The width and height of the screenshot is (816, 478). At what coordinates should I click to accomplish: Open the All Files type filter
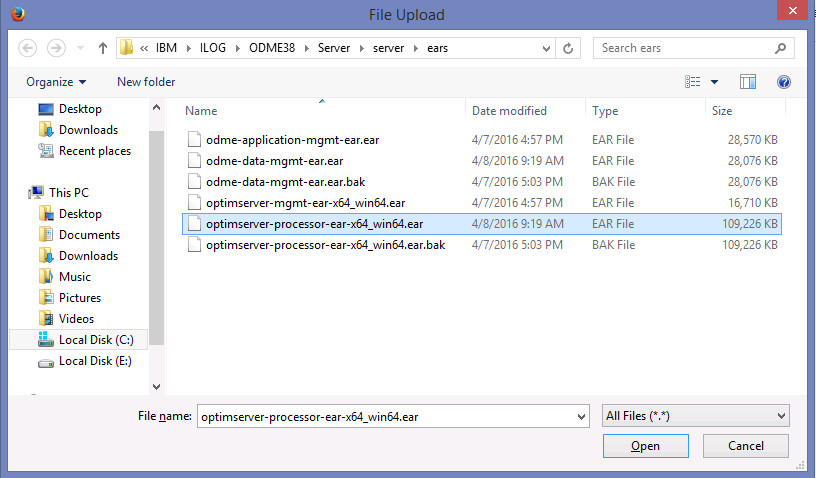tap(696, 416)
